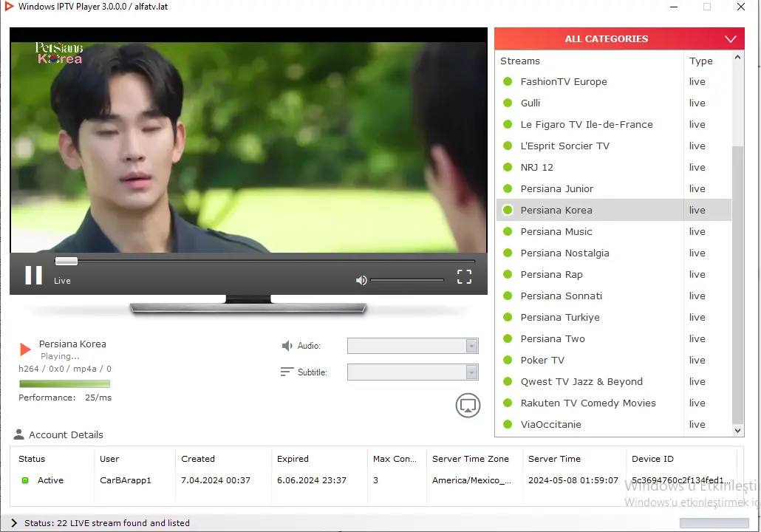Screen dimensions: 761x532
Task: Open the Subtitle selection dropdown
Action: [412, 372]
